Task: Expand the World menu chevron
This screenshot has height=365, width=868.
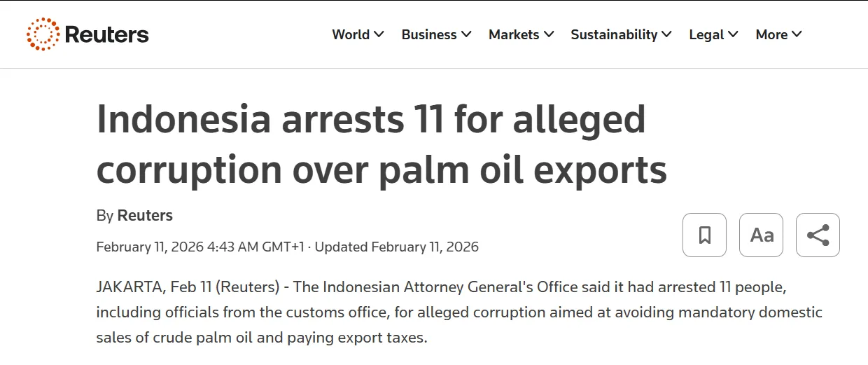Action: 379,34
